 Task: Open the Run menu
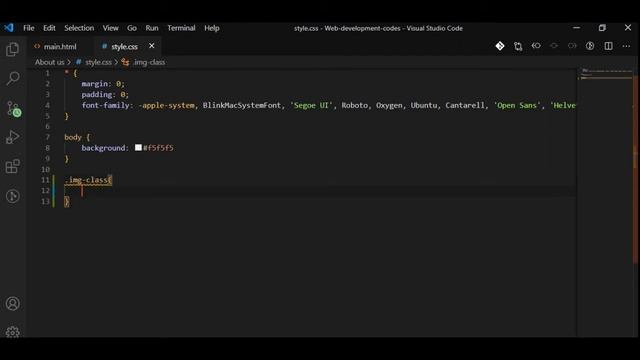[x=152, y=28]
